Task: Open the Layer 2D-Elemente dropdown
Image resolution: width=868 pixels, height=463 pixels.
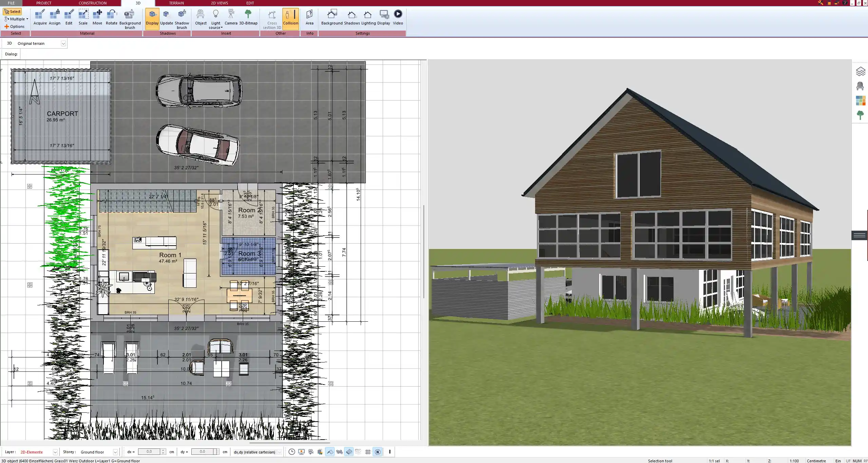Action: click(x=55, y=452)
